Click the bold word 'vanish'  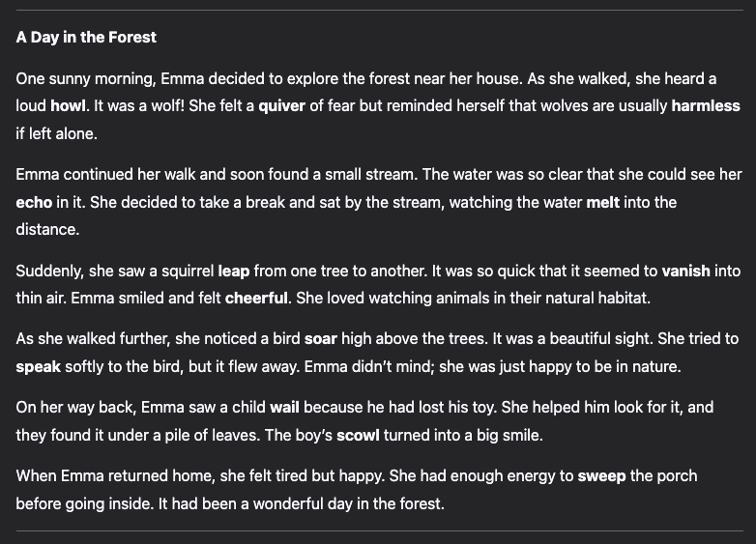point(685,271)
